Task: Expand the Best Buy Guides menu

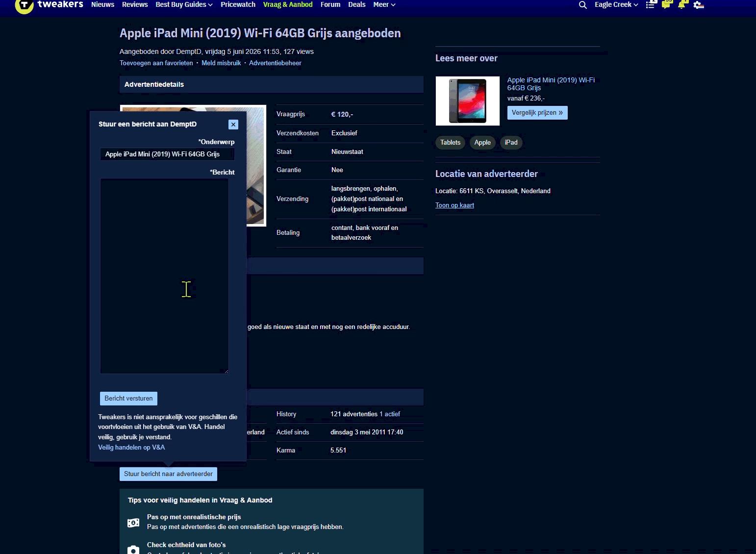Action: point(184,4)
